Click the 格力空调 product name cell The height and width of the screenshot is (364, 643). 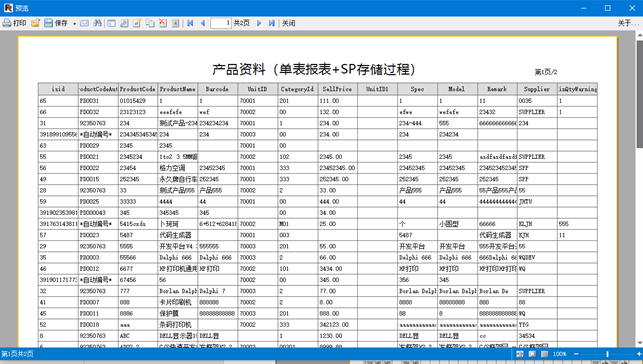(178, 168)
